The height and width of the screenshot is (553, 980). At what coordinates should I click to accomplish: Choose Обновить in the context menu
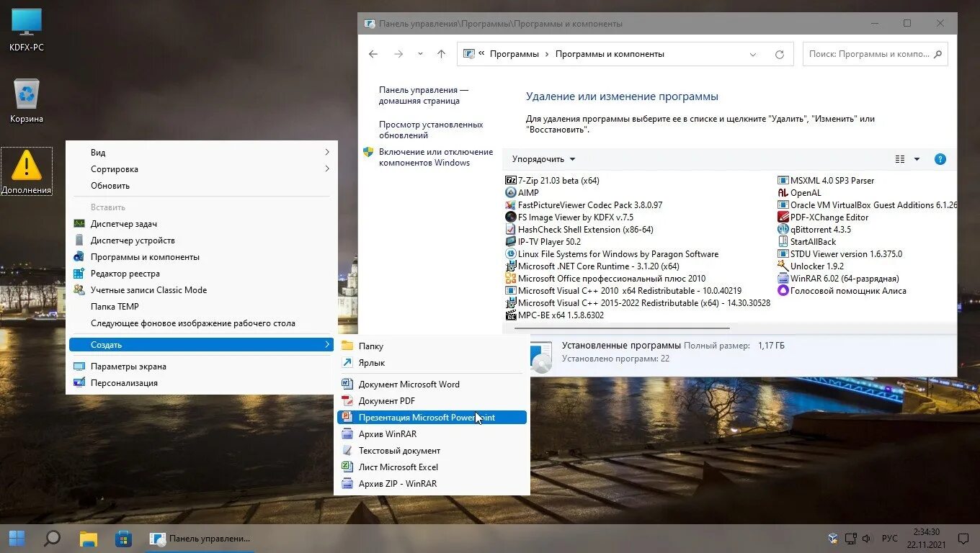click(201, 186)
